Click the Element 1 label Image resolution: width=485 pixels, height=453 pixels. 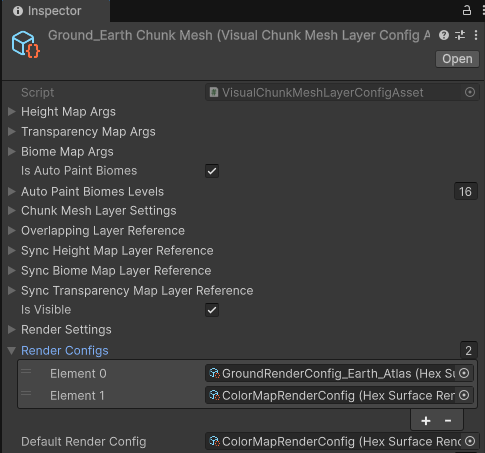tap(77, 396)
